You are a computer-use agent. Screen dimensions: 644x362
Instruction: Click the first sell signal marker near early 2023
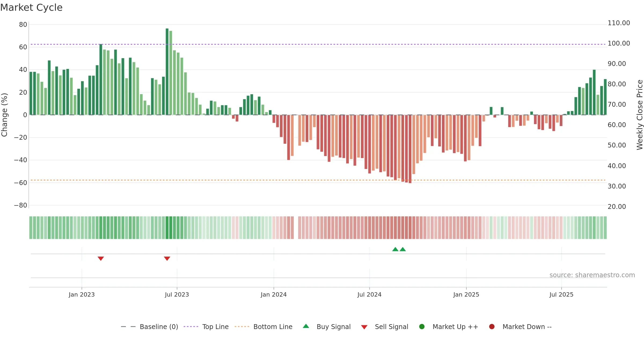point(101,258)
